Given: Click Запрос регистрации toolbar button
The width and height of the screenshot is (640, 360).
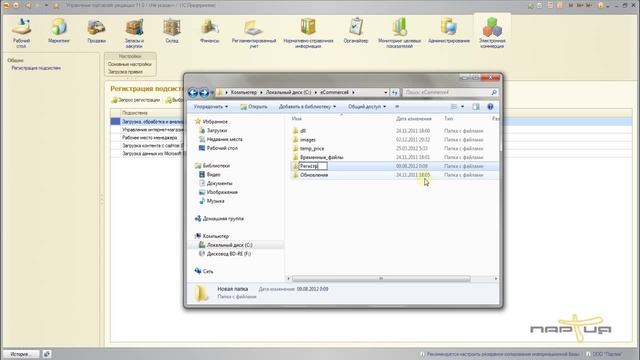Looking at the screenshot, I should 136,100.
